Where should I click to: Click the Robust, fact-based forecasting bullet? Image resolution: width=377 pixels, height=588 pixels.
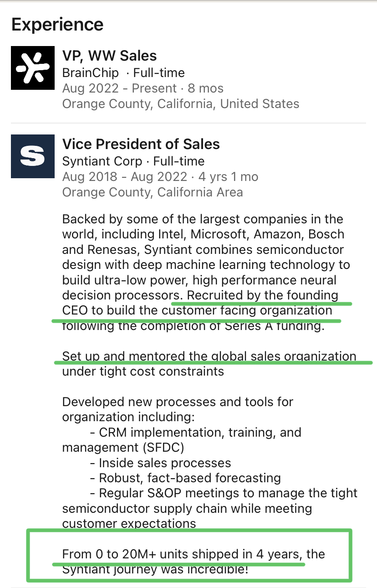tap(189, 478)
